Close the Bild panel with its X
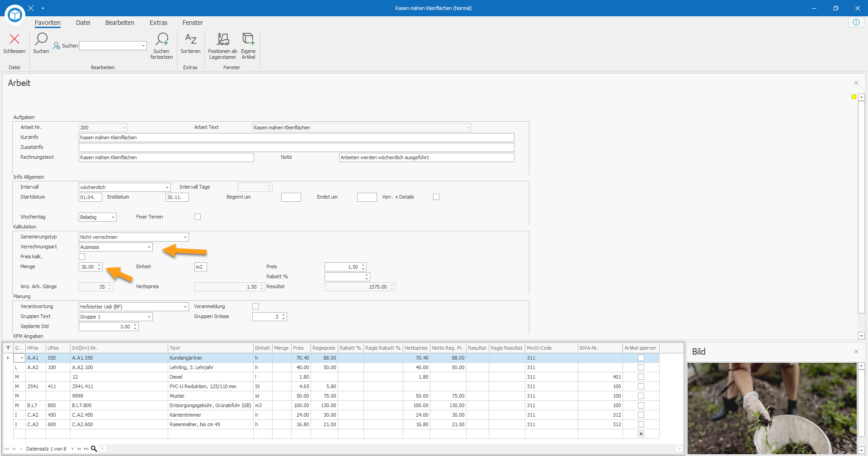 click(x=856, y=351)
